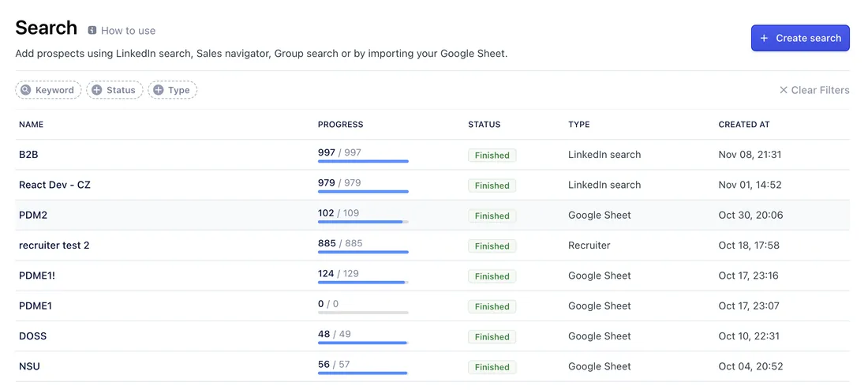Click progress value 56 / 57
This screenshot has width=868, height=390.
[x=334, y=364]
